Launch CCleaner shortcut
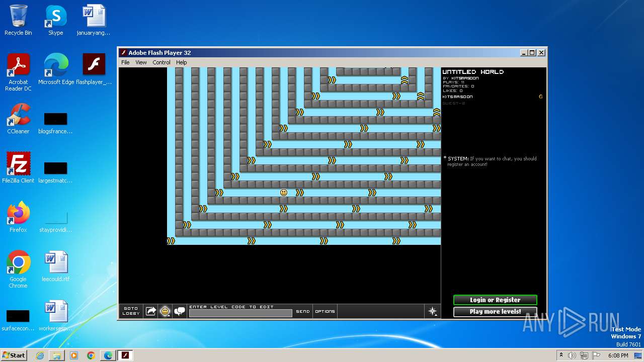Viewport: 644px width, 362px height. [x=18, y=119]
